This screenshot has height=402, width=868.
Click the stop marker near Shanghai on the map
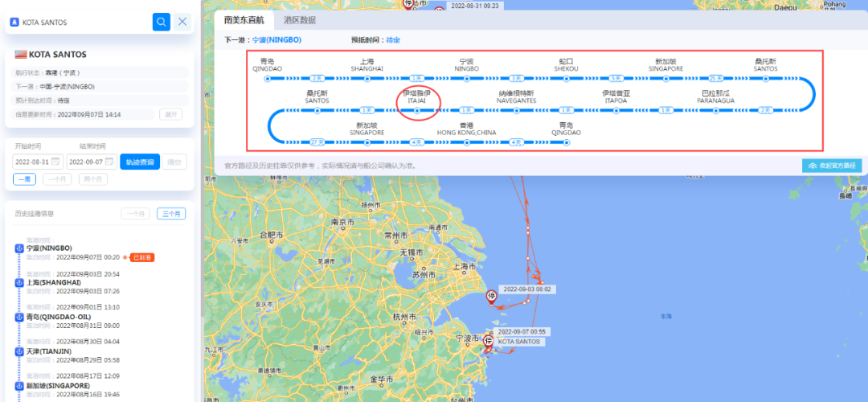pos(491,297)
